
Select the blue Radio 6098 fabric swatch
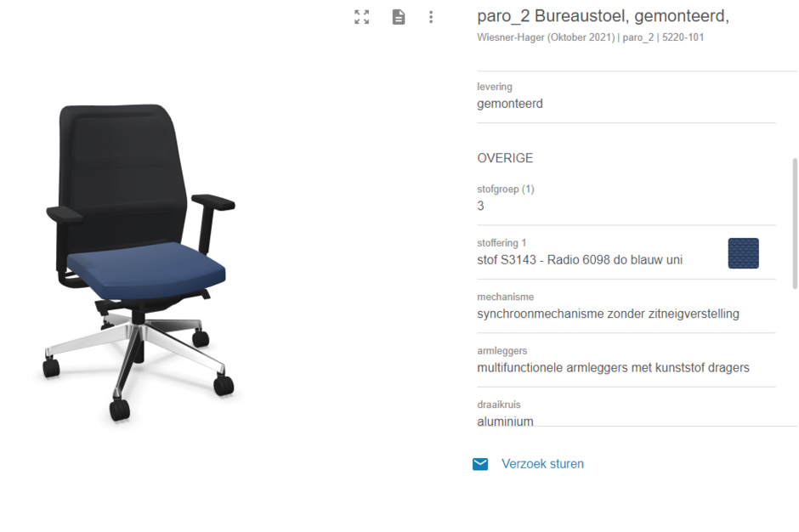click(743, 253)
